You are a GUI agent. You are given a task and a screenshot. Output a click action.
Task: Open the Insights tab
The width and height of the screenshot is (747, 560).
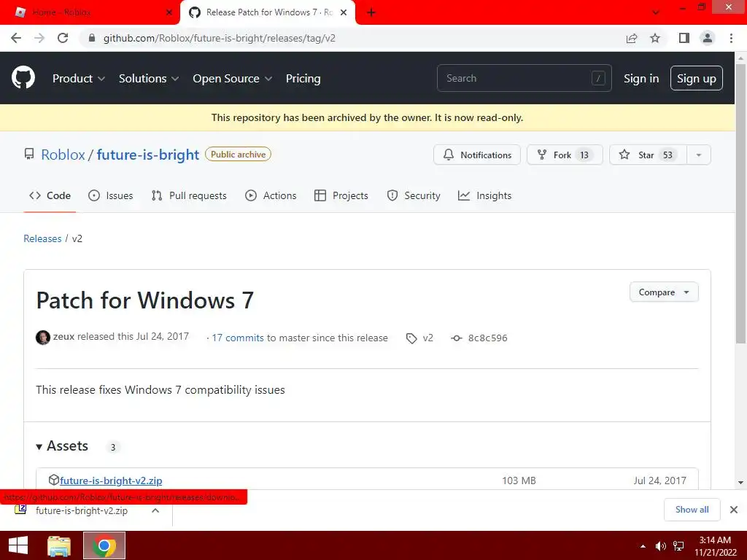(x=484, y=195)
